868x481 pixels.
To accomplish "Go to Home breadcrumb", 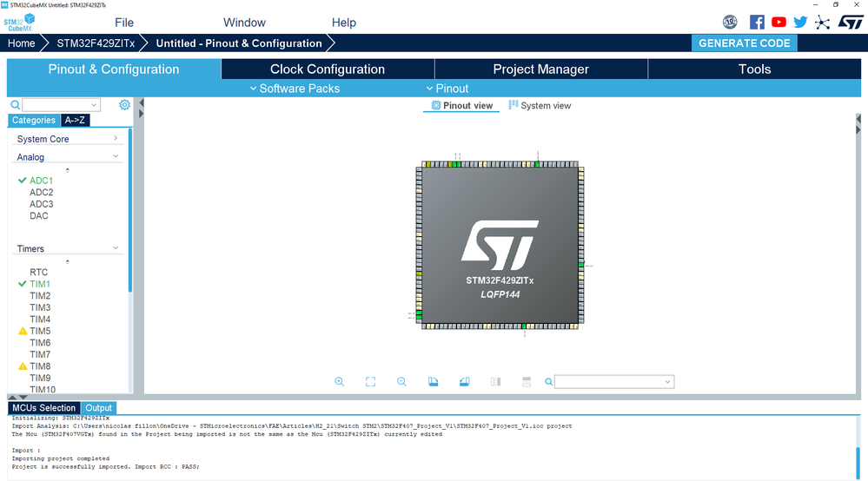I will [x=21, y=43].
